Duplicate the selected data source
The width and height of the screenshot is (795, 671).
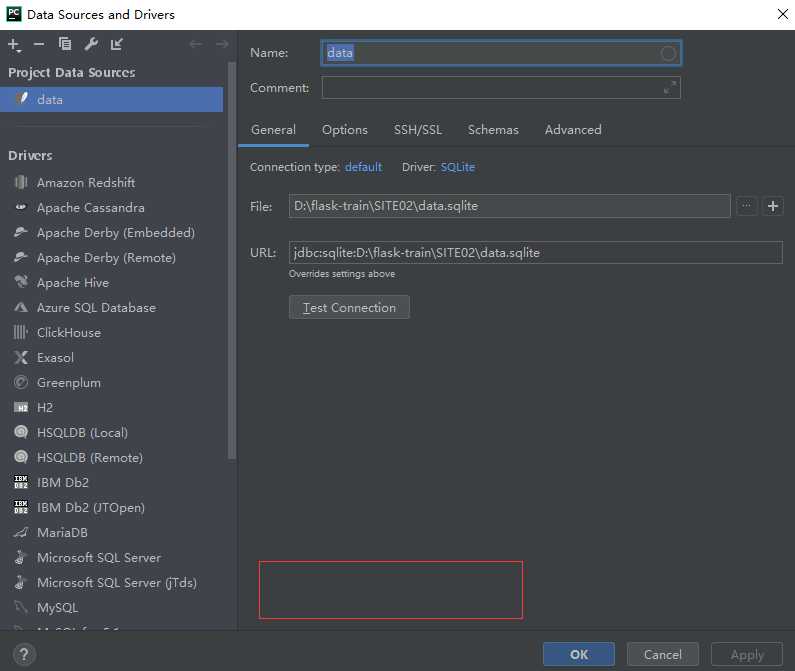click(x=65, y=44)
